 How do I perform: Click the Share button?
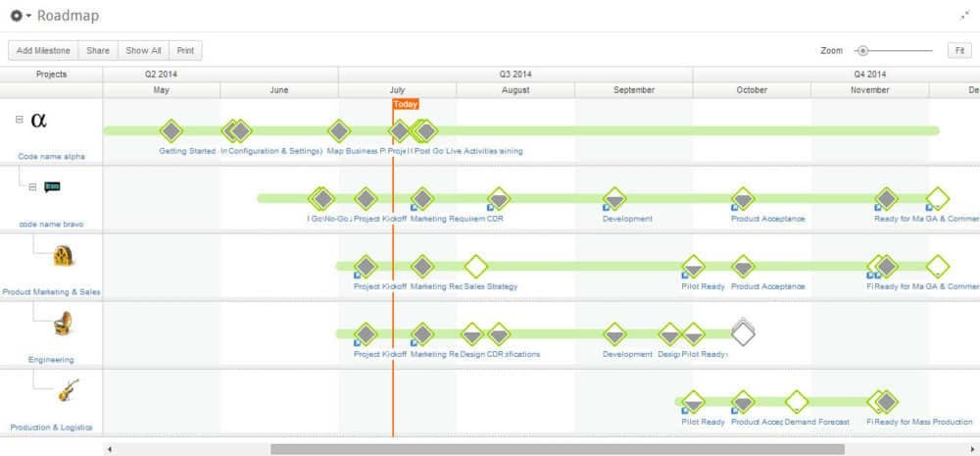tap(98, 50)
